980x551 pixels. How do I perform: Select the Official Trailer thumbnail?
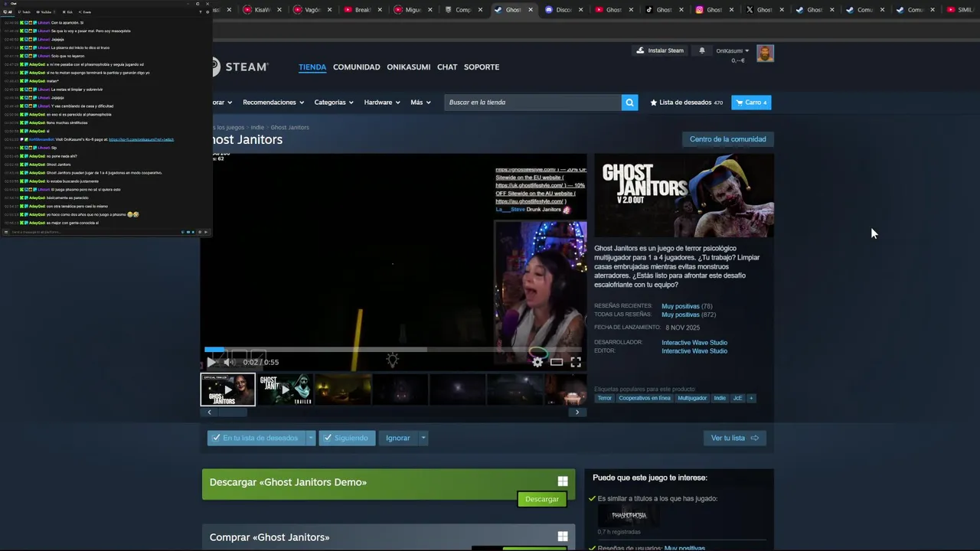tap(227, 390)
